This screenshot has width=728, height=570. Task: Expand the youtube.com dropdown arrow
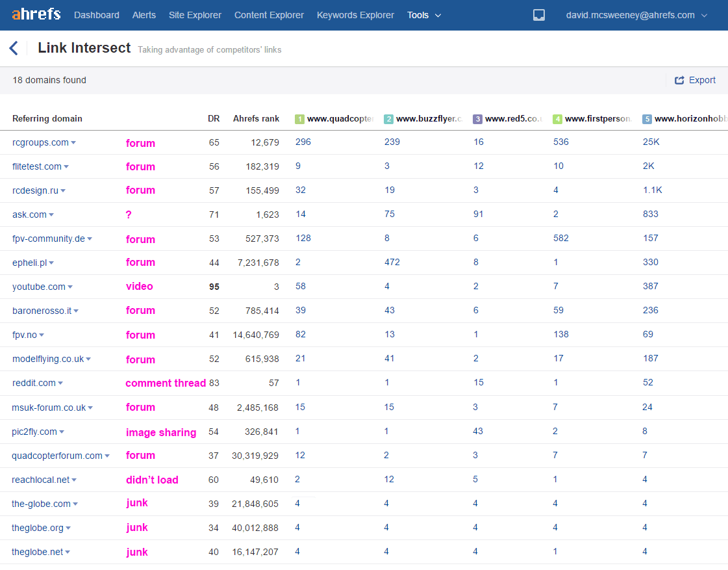click(70, 287)
